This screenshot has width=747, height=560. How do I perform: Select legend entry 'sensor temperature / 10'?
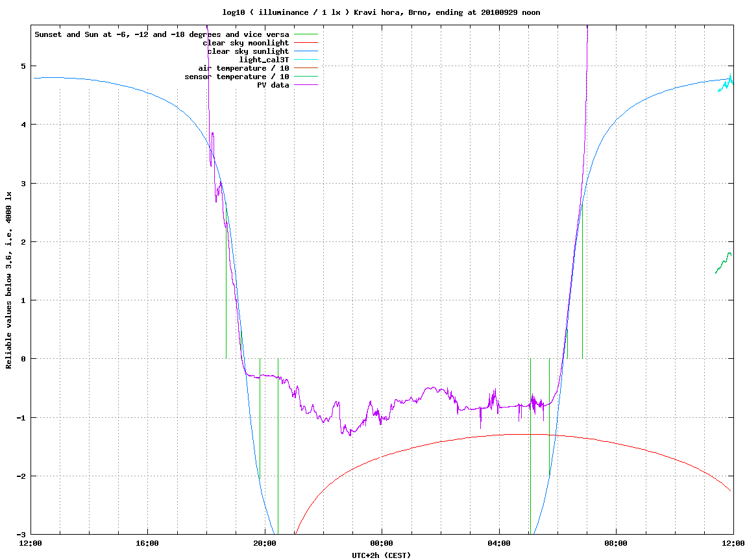pos(237,77)
